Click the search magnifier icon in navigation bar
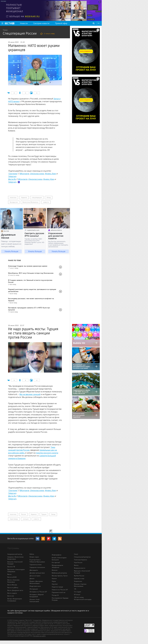The height and width of the screenshot is (644, 148). 93,23
